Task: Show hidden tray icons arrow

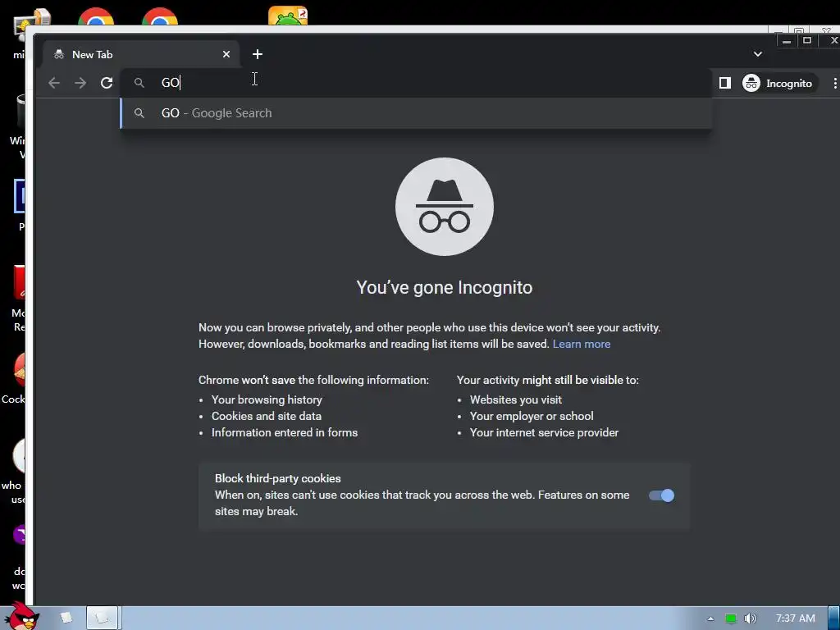Action: [x=710, y=619]
